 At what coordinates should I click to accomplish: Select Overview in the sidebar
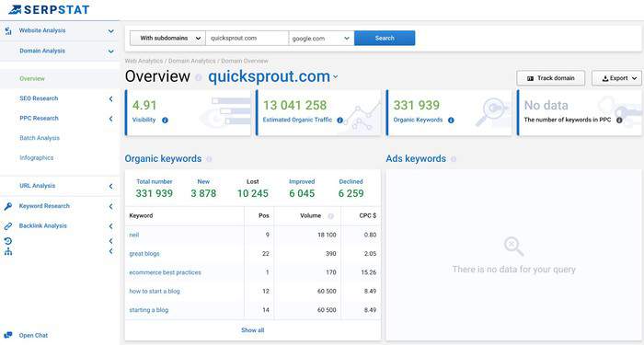tap(32, 78)
